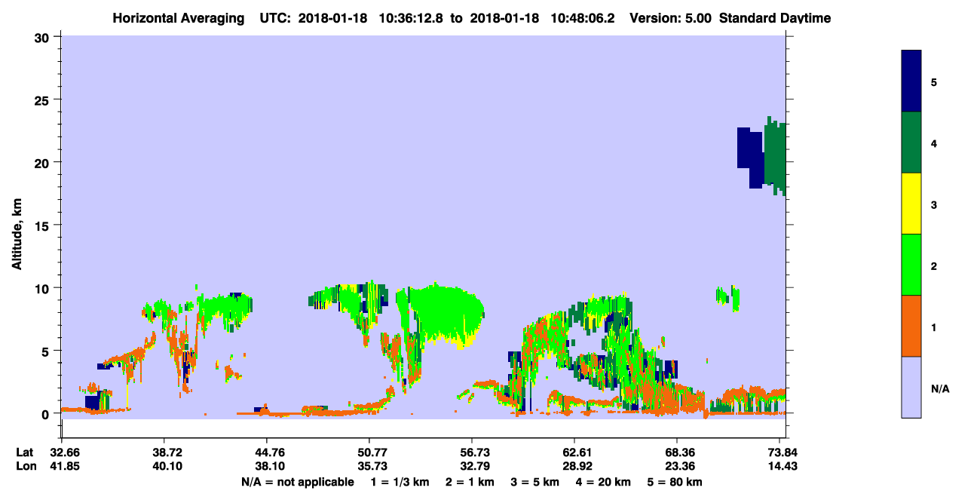
Task: Click the y-axis tick label 15
Action: (x=43, y=225)
